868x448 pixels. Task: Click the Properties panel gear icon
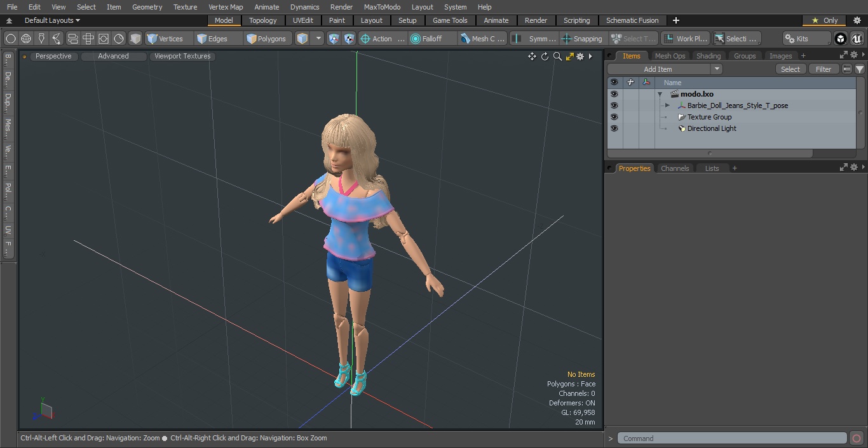(854, 168)
